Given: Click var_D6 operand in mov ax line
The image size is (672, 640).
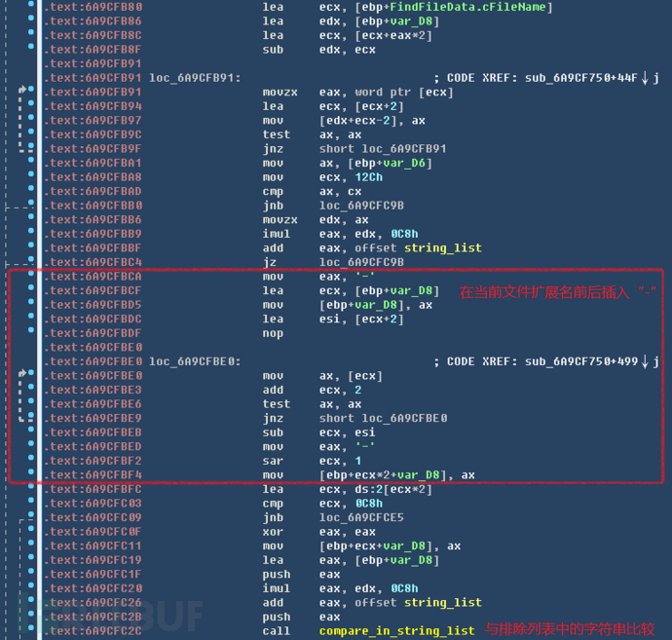Looking at the screenshot, I should click(404, 164).
